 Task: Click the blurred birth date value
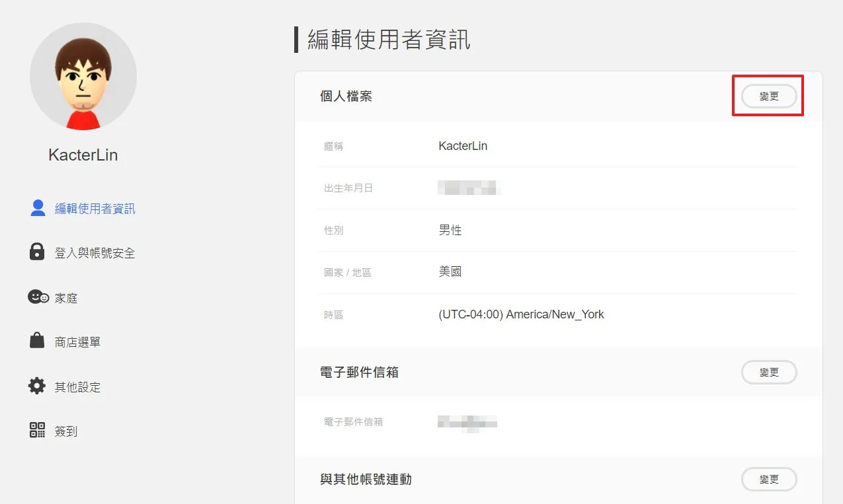469,188
